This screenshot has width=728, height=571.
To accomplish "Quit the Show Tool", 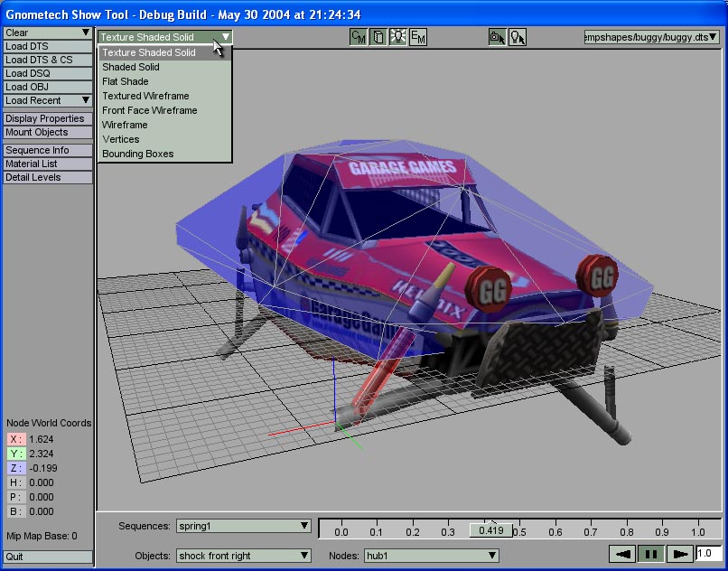I will [x=47, y=557].
